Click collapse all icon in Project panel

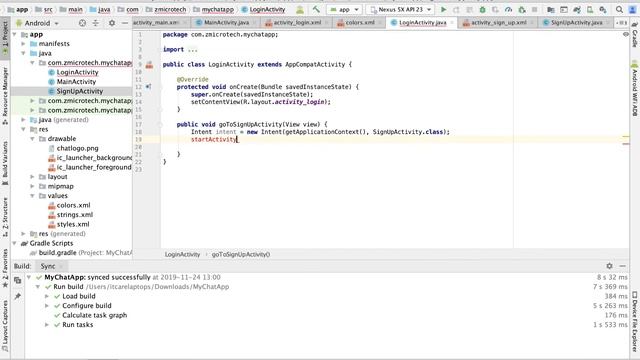pyautogui.click(x=96, y=23)
